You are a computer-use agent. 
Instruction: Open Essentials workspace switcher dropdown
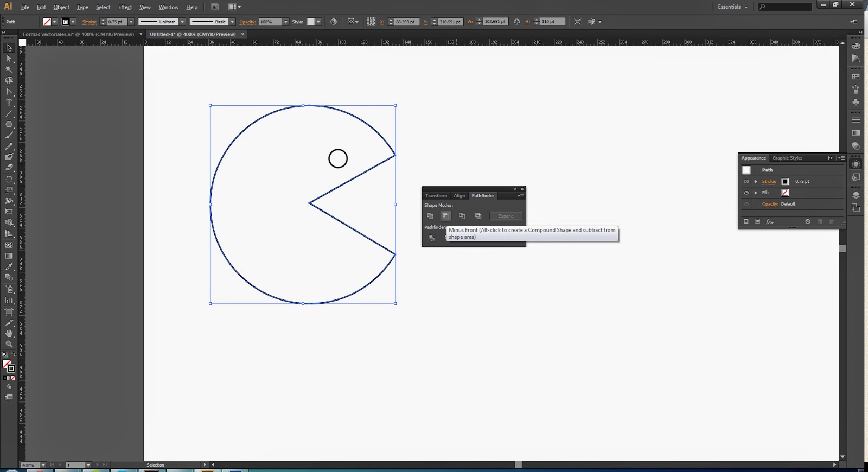coord(732,7)
